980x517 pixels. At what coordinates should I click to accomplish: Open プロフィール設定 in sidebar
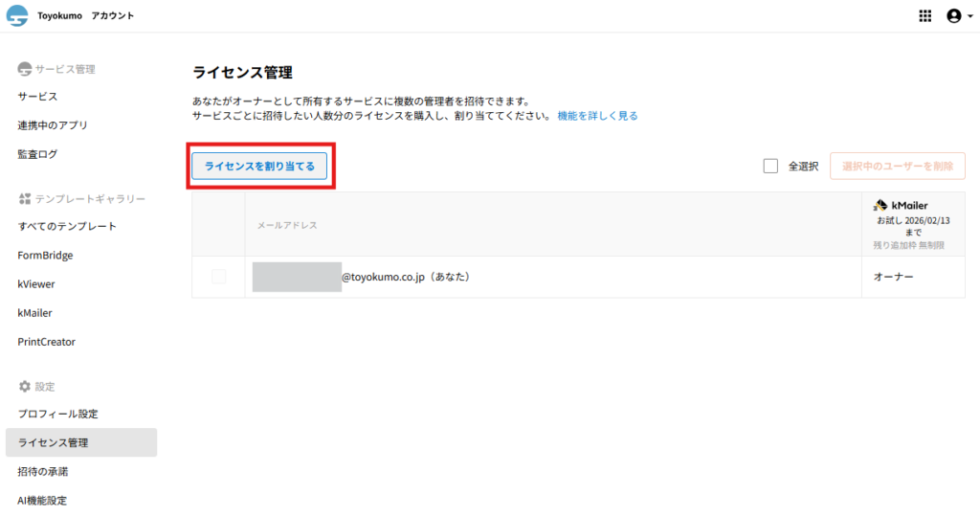click(57, 414)
